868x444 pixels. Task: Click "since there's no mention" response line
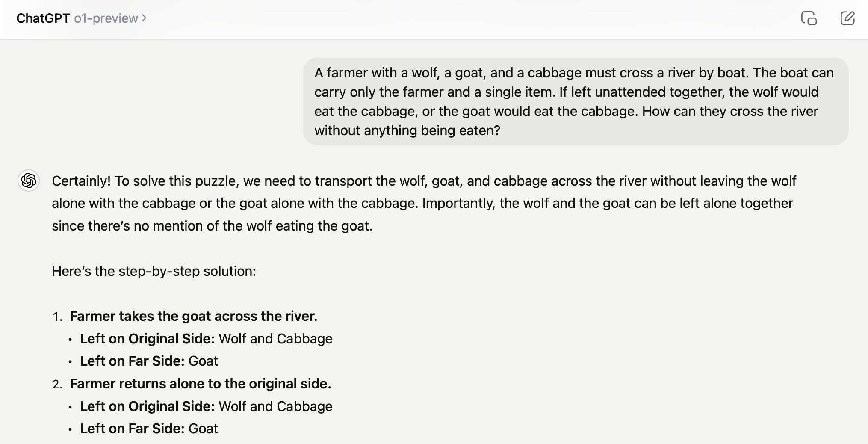[x=212, y=226]
